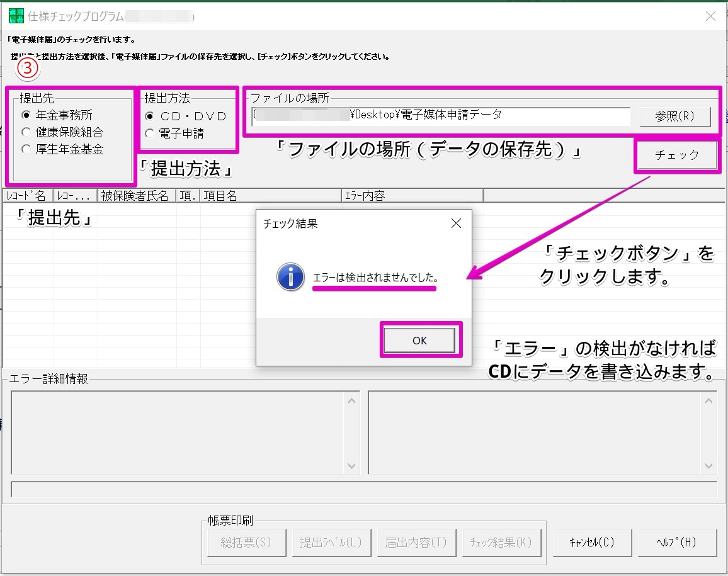Sort by the 項目名 column header
This screenshot has height=576, width=728.
(x=271, y=196)
